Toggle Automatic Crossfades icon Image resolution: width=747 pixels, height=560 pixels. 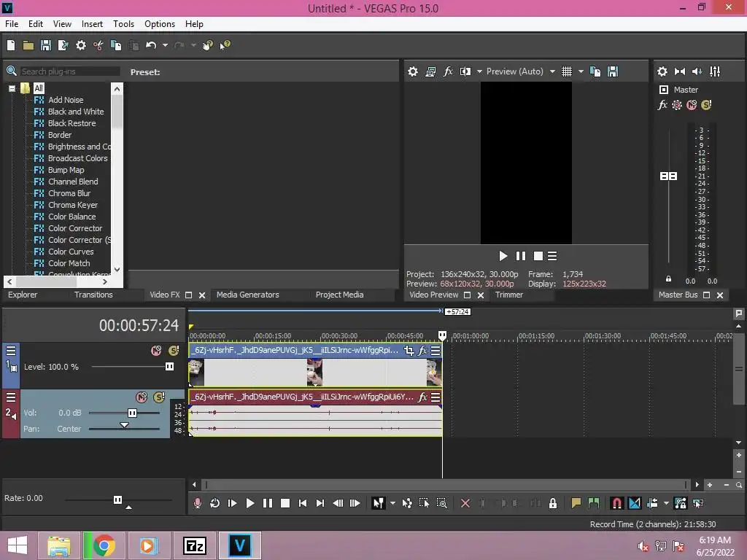(x=635, y=503)
